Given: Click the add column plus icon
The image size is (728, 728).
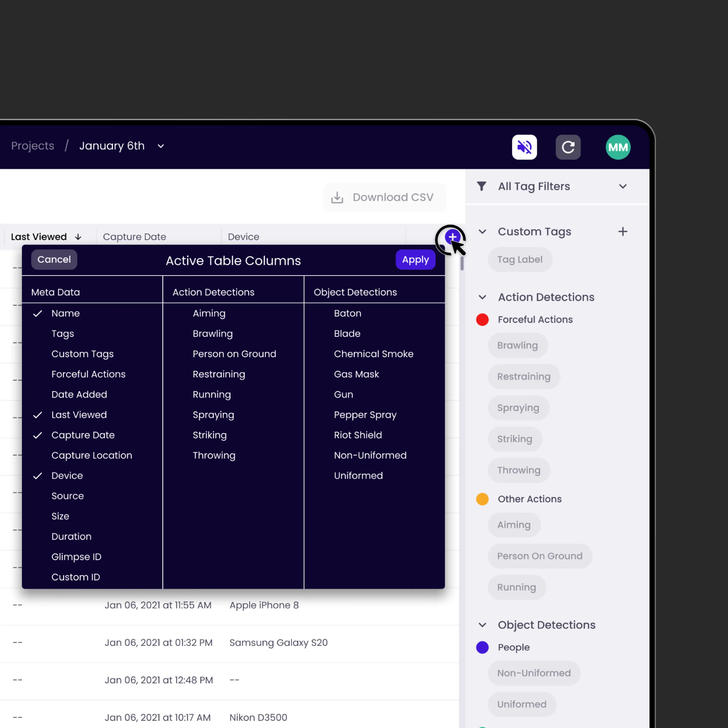Looking at the screenshot, I should pos(452,237).
